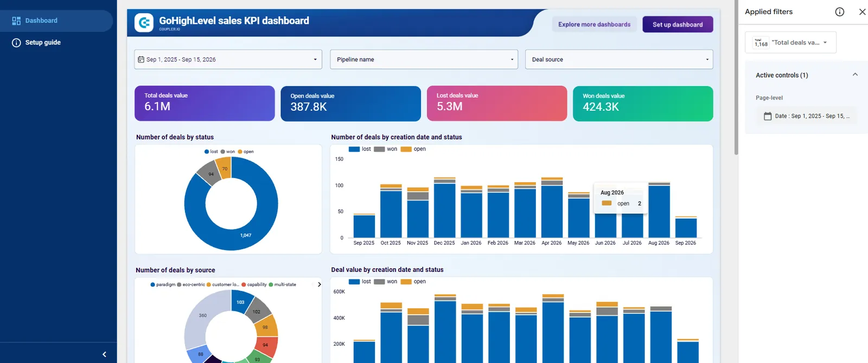Toggle customer lo... legend in source chart
The image size is (868, 363).
point(222,284)
